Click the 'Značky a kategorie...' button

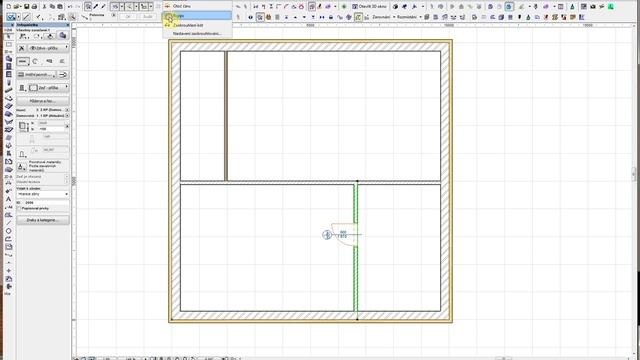(x=43, y=220)
